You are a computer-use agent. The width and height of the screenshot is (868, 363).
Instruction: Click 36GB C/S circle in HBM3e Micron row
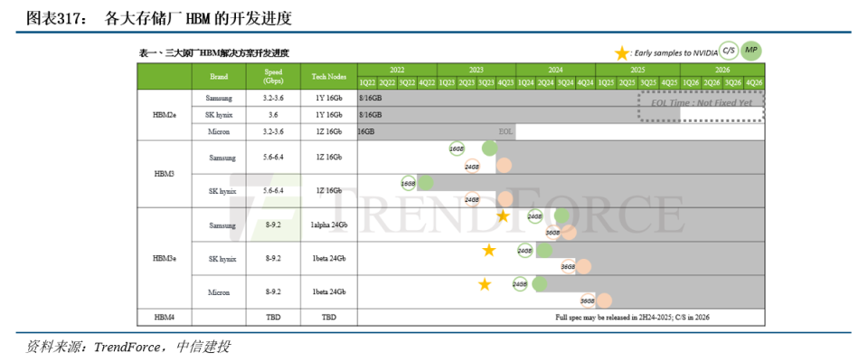pyautogui.click(x=588, y=301)
